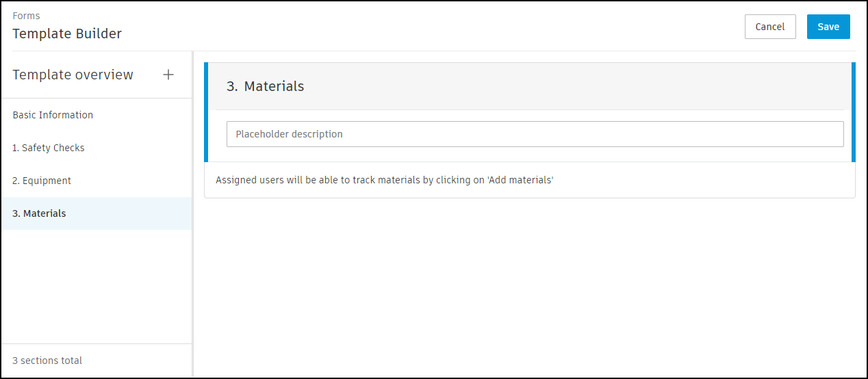
Task: Click the 3 sections total footer text
Action: click(47, 361)
